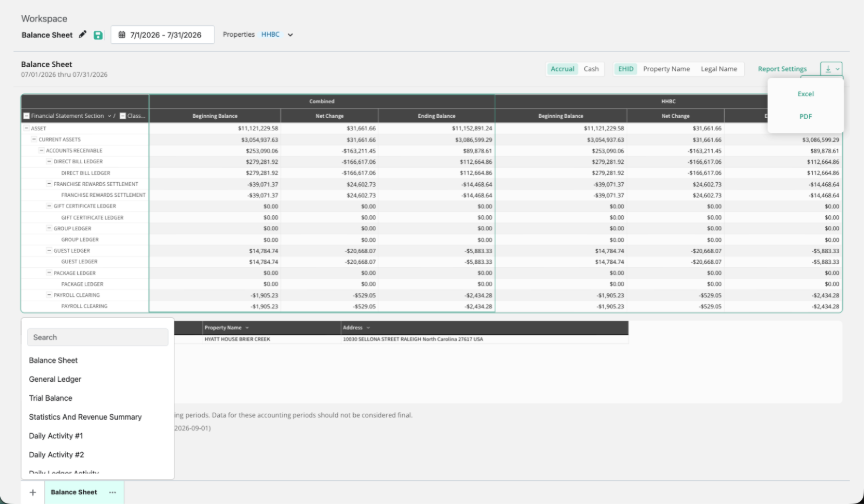Choose Excel from the export menu
The image size is (864, 504).
pyautogui.click(x=806, y=94)
